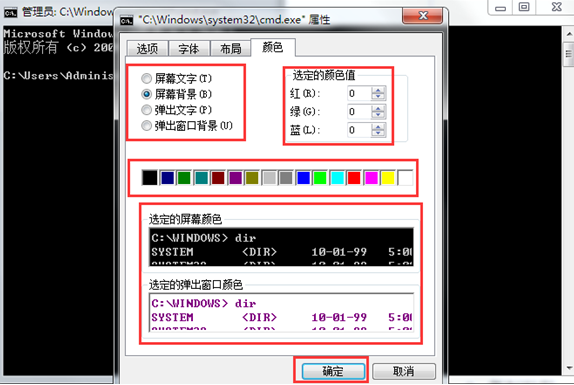The width and height of the screenshot is (574, 385).
Task: Switch to the 选项 tab
Action: tap(147, 48)
